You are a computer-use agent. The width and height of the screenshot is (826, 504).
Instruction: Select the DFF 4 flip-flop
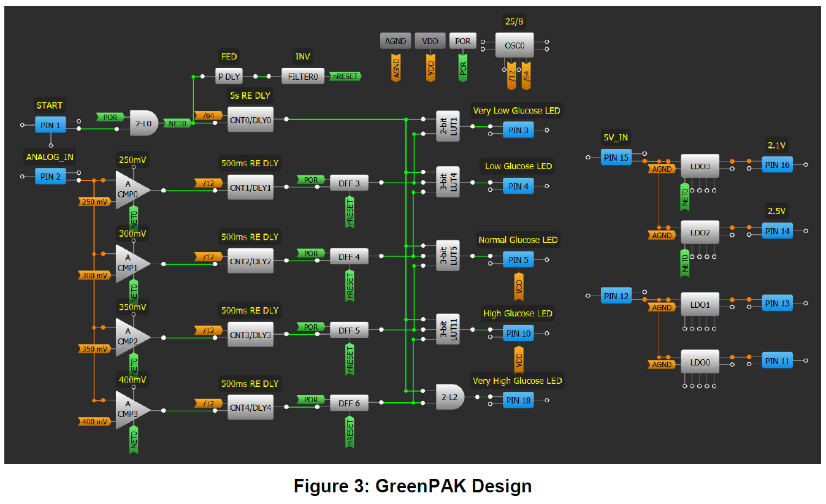(x=350, y=256)
